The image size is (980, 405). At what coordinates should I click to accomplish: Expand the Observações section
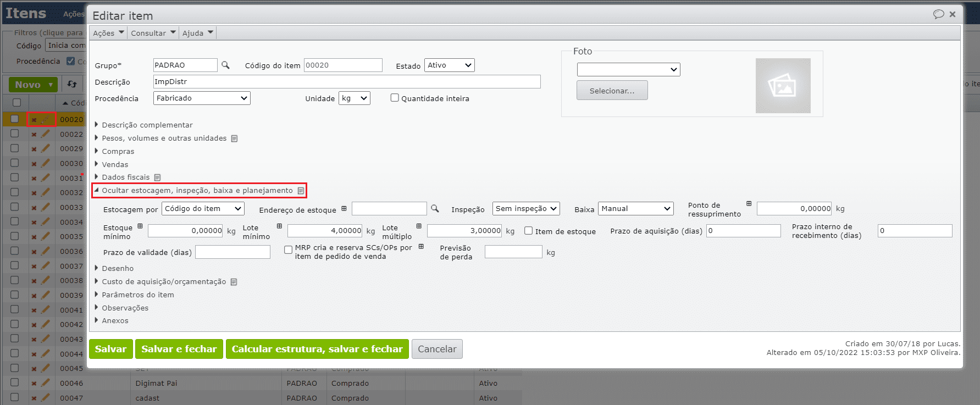point(121,308)
